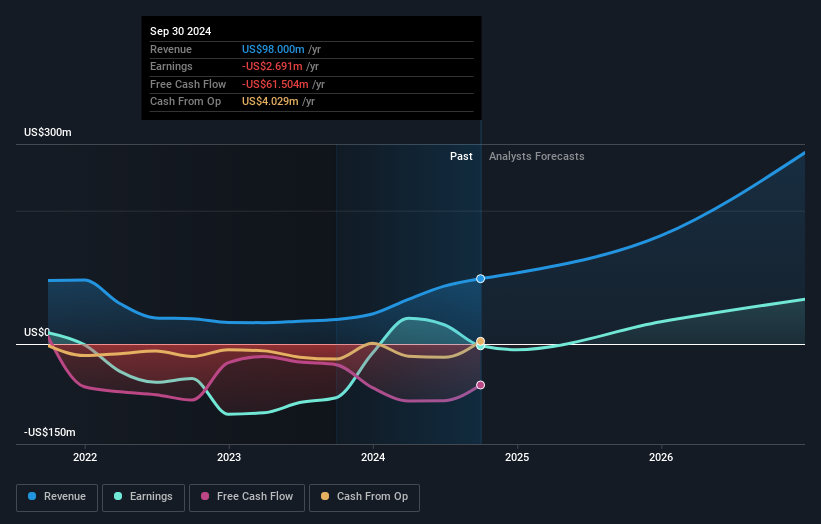Click the 2024 x-axis label
821x524 pixels.
tap(373, 457)
